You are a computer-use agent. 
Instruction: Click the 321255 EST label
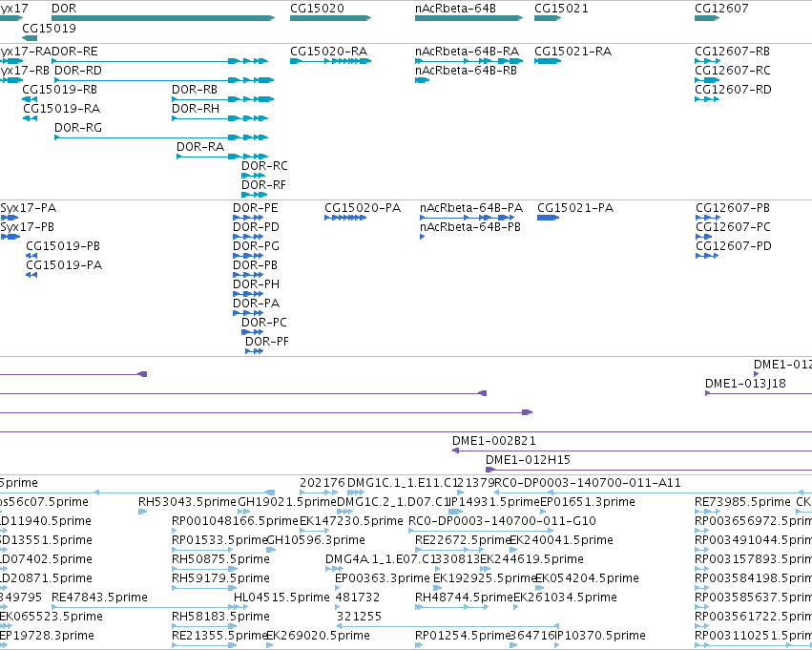tap(359, 617)
